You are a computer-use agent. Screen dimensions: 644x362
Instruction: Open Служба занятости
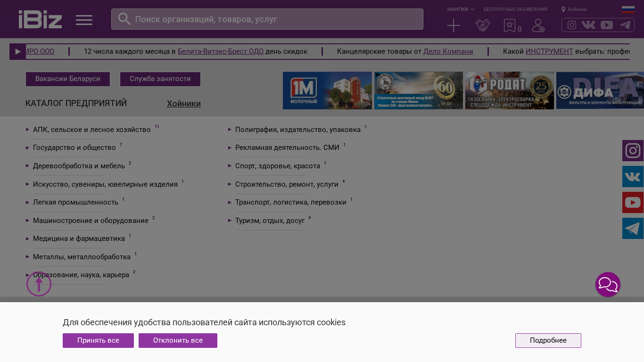point(160,79)
